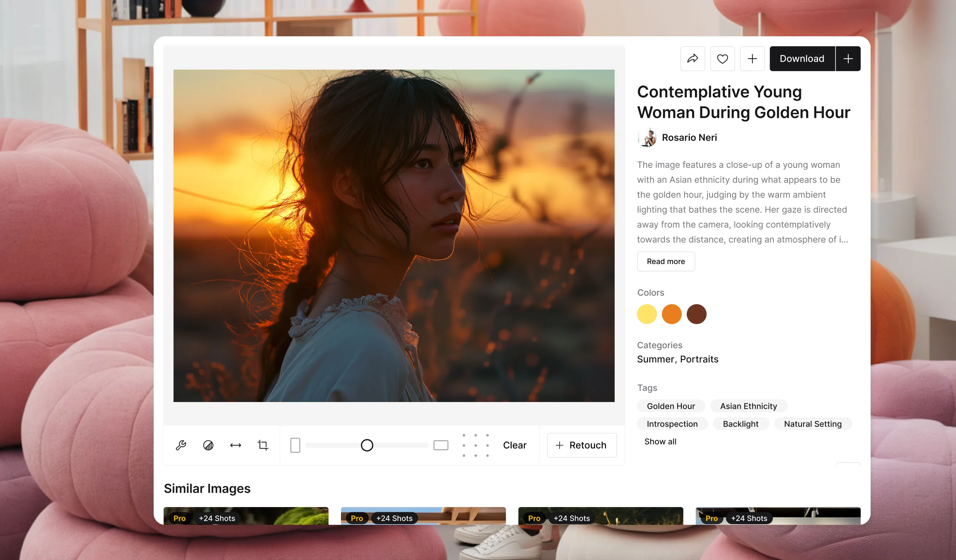Expand description with Read more
956x560 pixels.
tap(666, 261)
